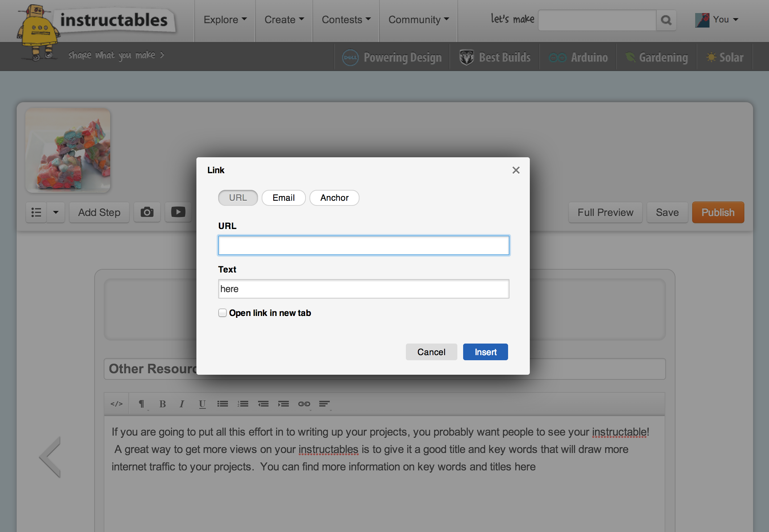Click the Add Step button
Viewport: 769px width, 532px height.
[99, 212]
